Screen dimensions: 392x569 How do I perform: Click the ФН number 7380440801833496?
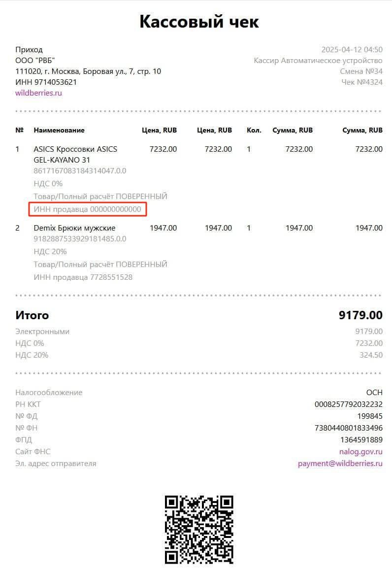point(349,428)
